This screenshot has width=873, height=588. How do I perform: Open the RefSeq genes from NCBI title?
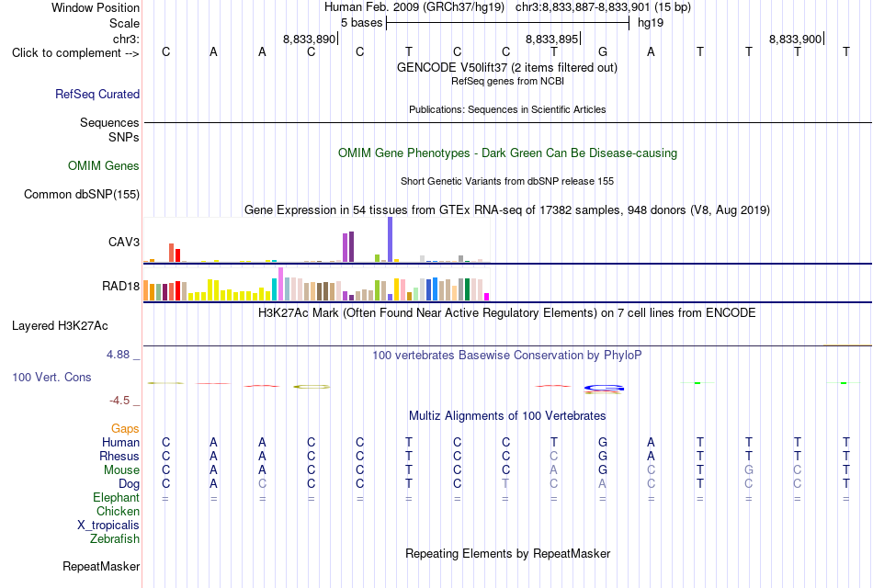click(x=507, y=81)
